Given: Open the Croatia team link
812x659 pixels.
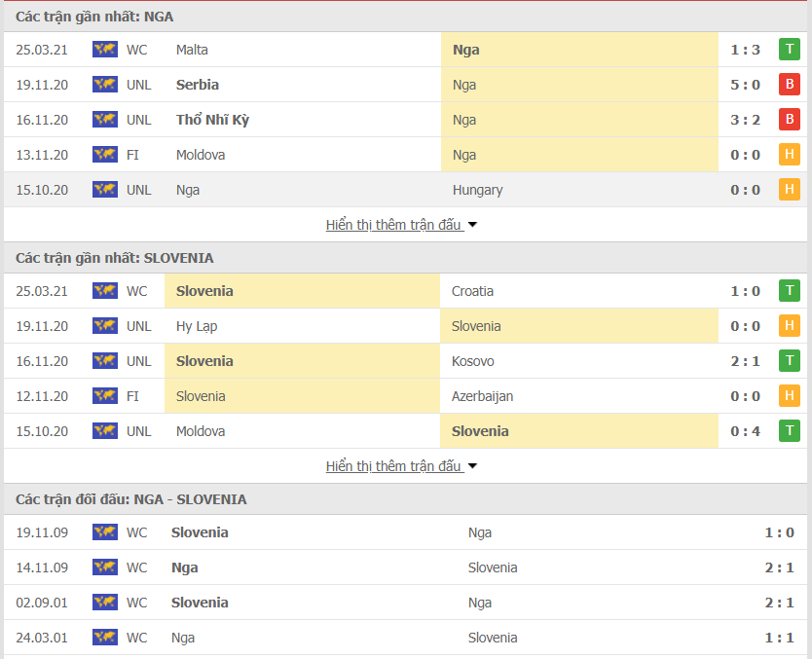Looking at the screenshot, I should click(x=472, y=291).
